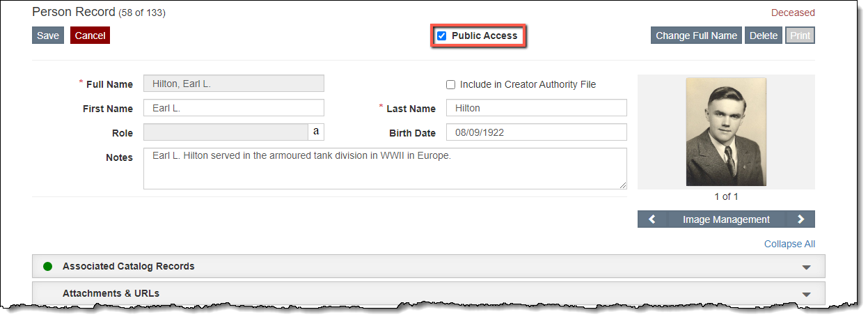This screenshot has width=868, height=319.
Task: Uncheck the Public Access checkbox
Action: pyautogui.click(x=441, y=36)
